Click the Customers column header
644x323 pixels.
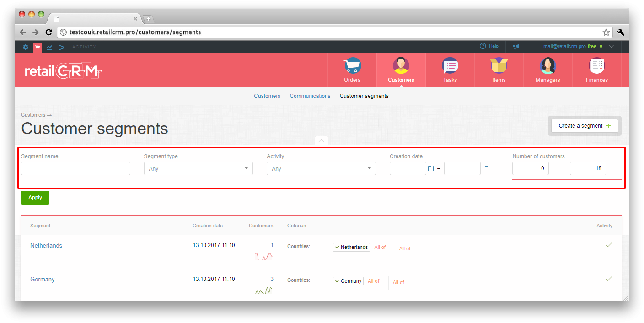[261, 226]
